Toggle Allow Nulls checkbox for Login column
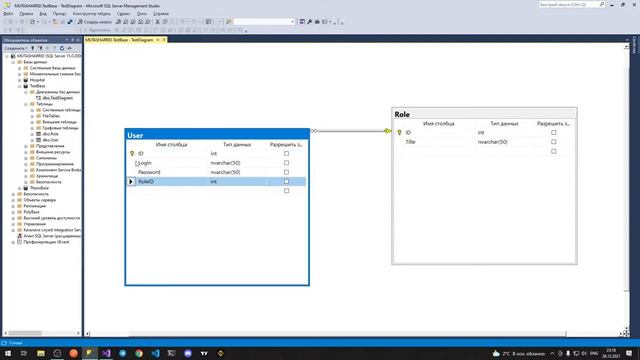Image resolution: width=640 pixels, height=360 pixels. pyautogui.click(x=287, y=163)
